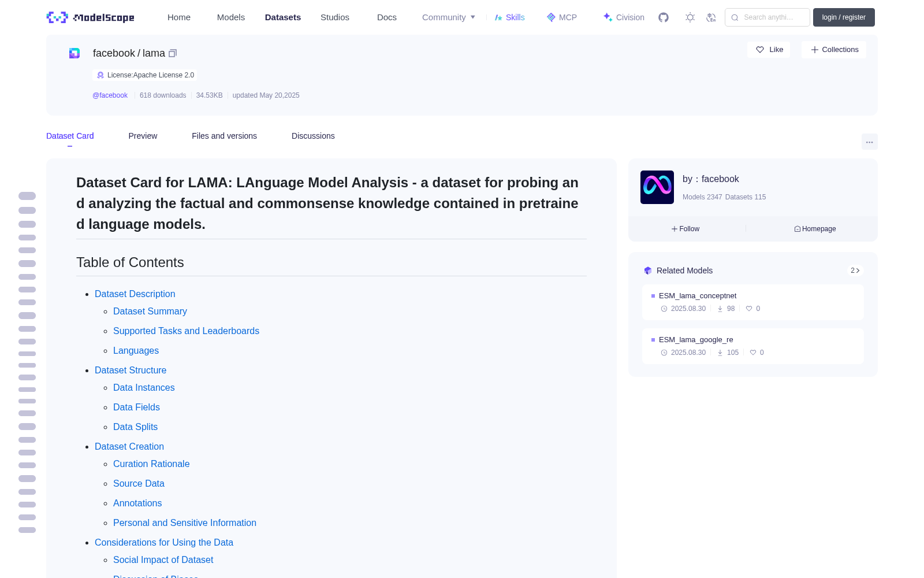Viewport: 924px width, 578px height.
Task: Open the Data Splits link
Action: 135,427
